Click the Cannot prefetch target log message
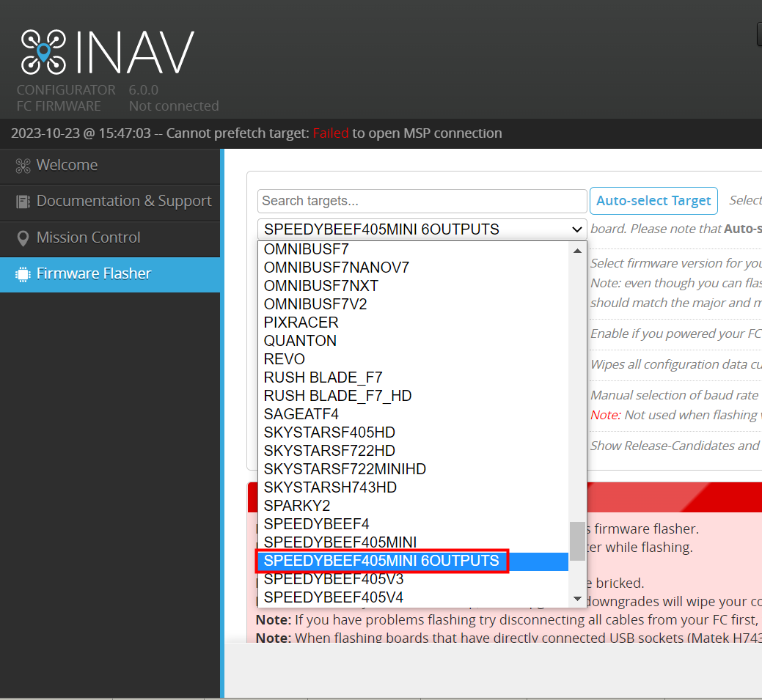The height and width of the screenshot is (700, 762). pos(257,133)
